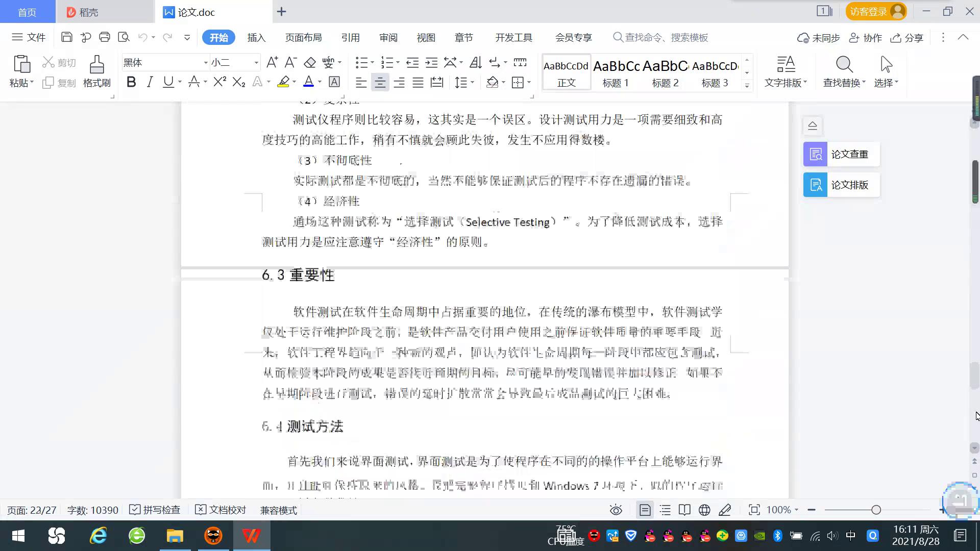Viewport: 980px width, 551px height.
Task: Click the print icon in quick toolbar
Action: 105,37
